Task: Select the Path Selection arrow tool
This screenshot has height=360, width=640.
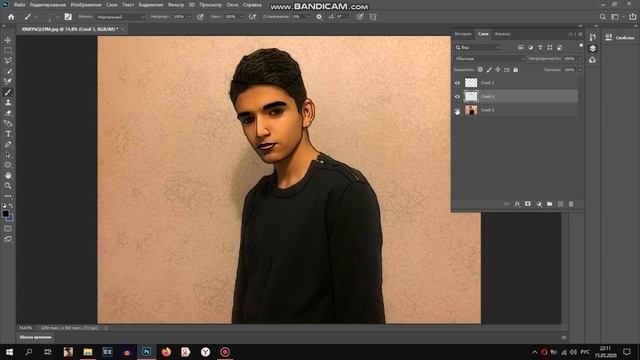Action: (8, 155)
